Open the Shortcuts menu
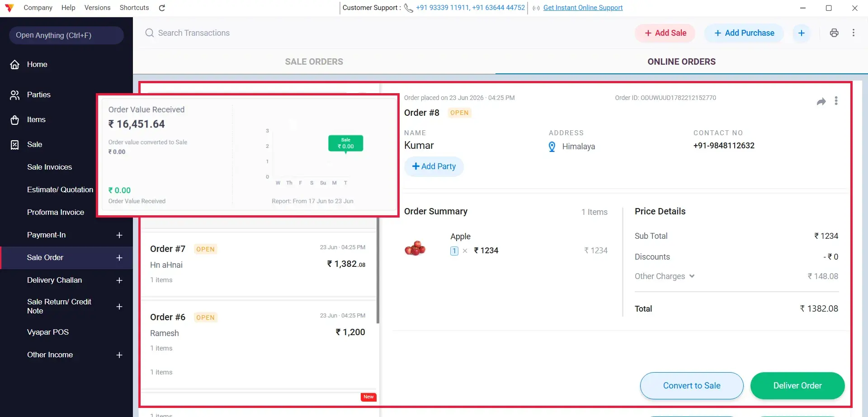868x417 pixels. pyautogui.click(x=134, y=8)
